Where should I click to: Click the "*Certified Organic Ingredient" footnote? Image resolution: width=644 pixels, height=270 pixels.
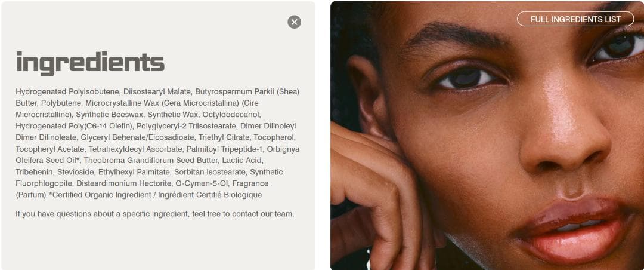click(x=100, y=195)
